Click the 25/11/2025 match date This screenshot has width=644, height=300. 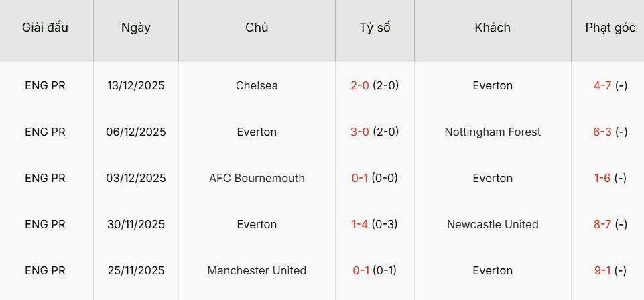[136, 270]
